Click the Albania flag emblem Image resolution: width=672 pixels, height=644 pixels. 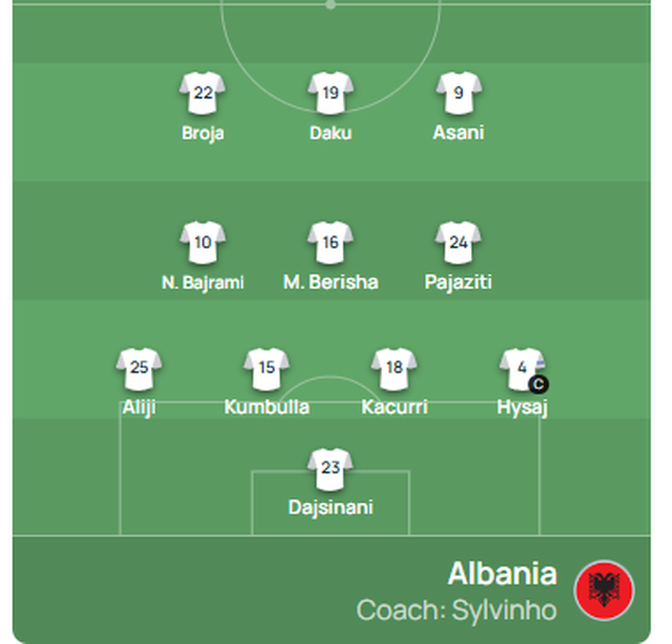click(604, 590)
